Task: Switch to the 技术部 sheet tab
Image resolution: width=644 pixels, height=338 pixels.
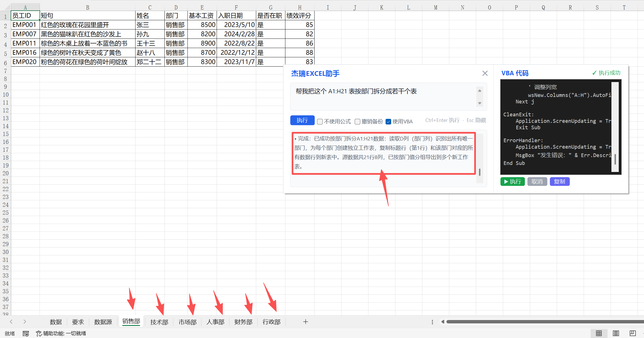Action: [x=159, y=322]
